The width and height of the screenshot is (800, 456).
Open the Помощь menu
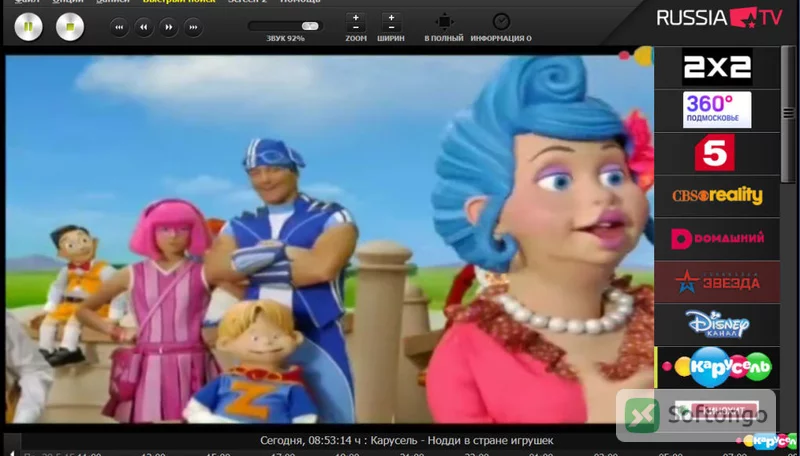tap(300, 2)
